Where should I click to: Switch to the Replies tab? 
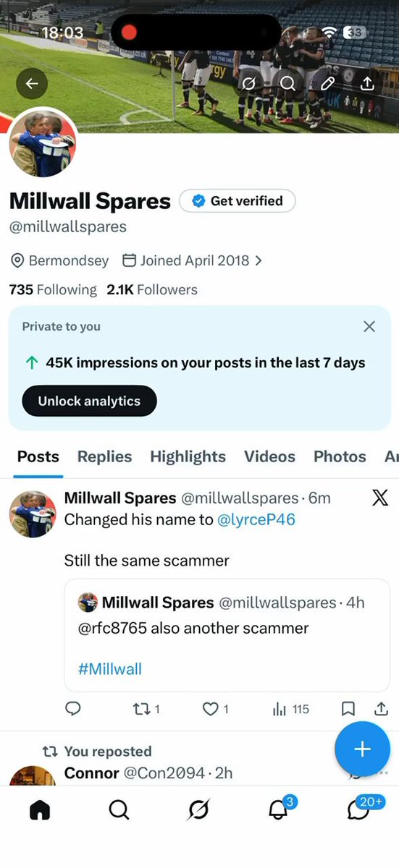(x=104, y=456)
